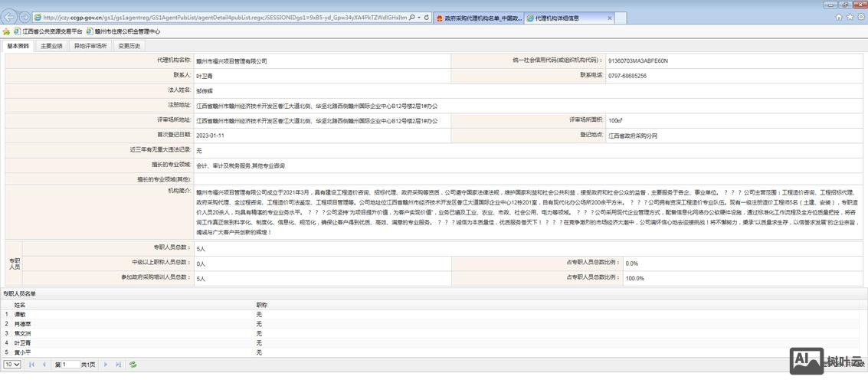Click the phone number 0797-68685256
Screen dimensions: 868x383
(x=627, y=76)
